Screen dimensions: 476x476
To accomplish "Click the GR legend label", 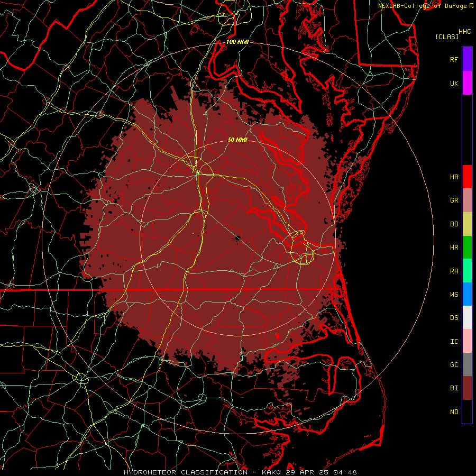I will pyautogui.click(x=454, y=200).
